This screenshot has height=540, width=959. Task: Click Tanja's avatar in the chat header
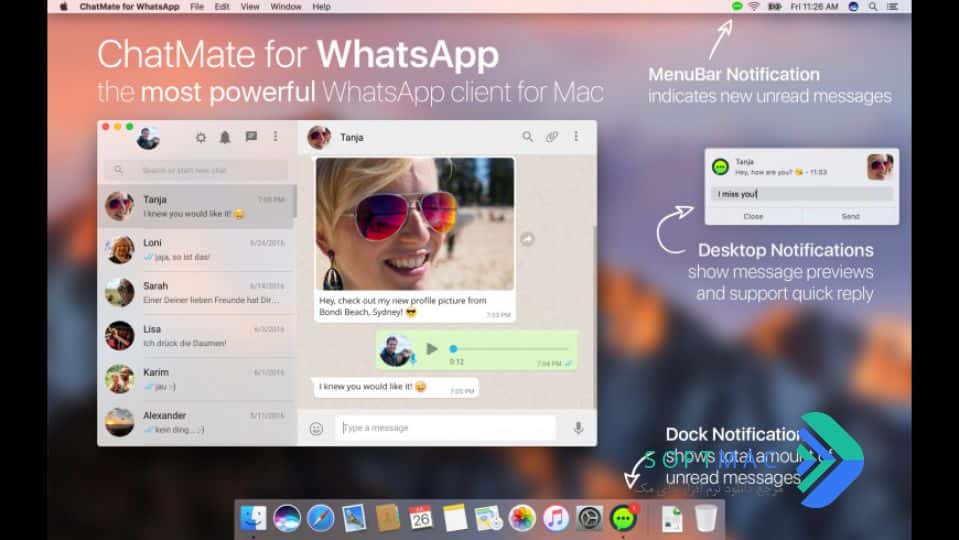click(319, 138)
